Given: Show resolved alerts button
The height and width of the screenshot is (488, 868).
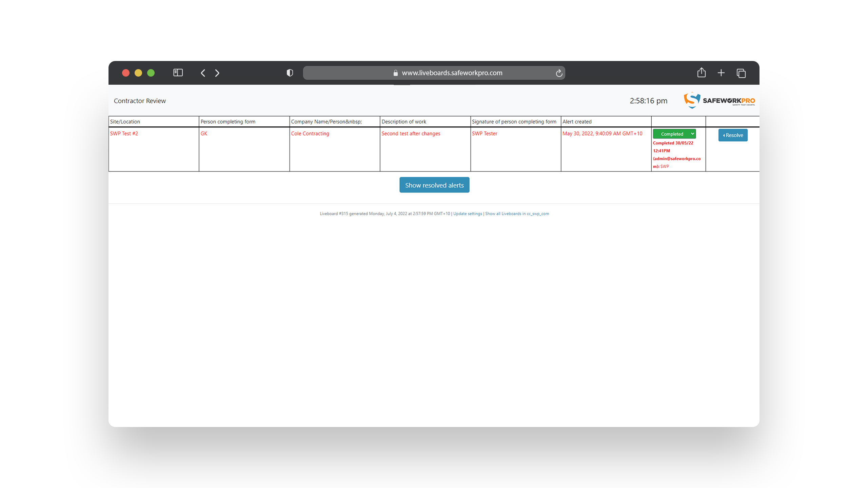Looking at the screenshot, I should (433, 185).
